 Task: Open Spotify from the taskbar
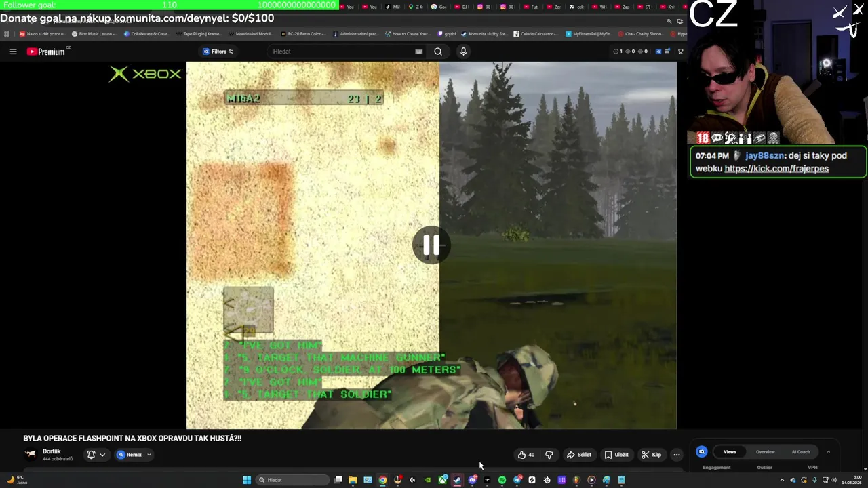[x=502, y=480]
